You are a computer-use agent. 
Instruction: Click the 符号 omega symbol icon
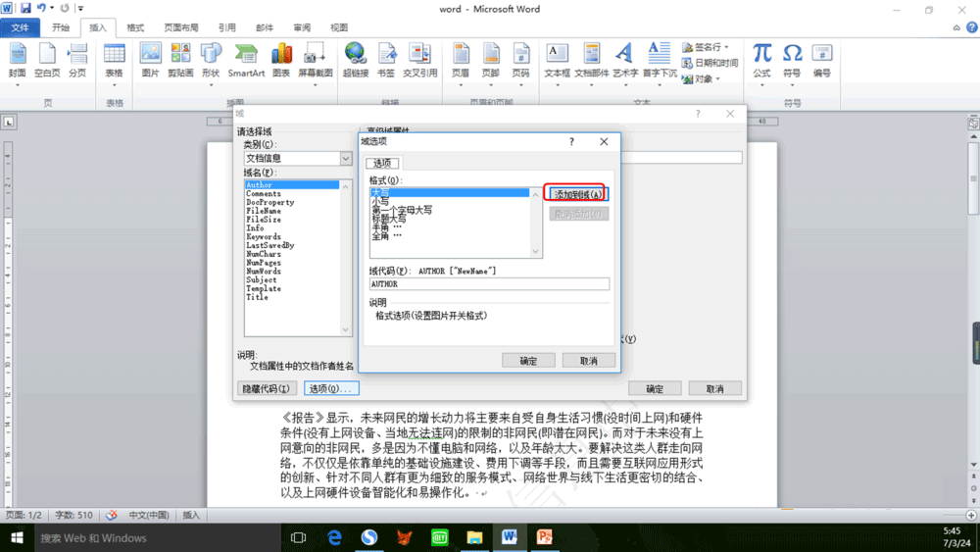click(x=792, y=59)
